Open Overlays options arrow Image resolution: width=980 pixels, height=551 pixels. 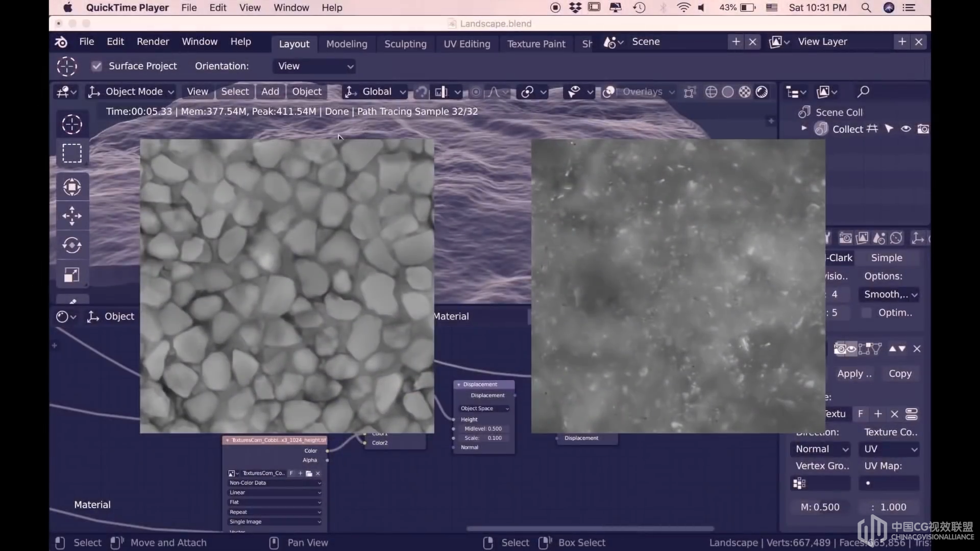(672, 92)
